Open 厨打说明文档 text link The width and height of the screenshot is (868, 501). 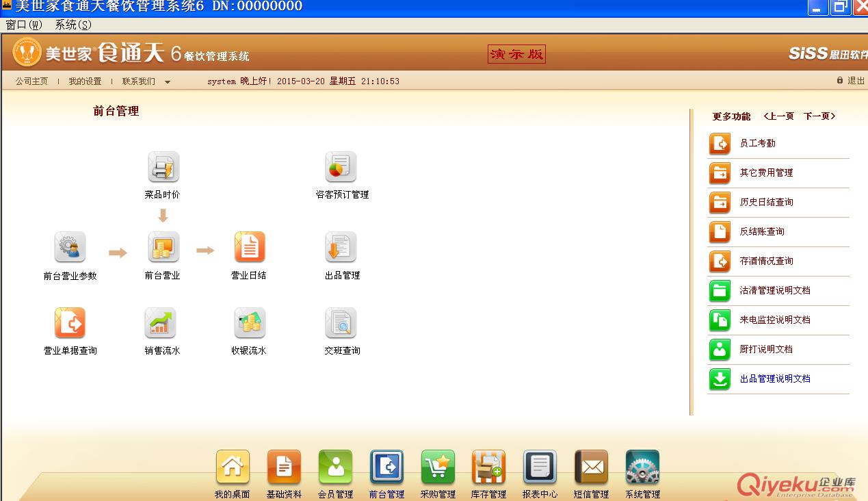point(766,350)
